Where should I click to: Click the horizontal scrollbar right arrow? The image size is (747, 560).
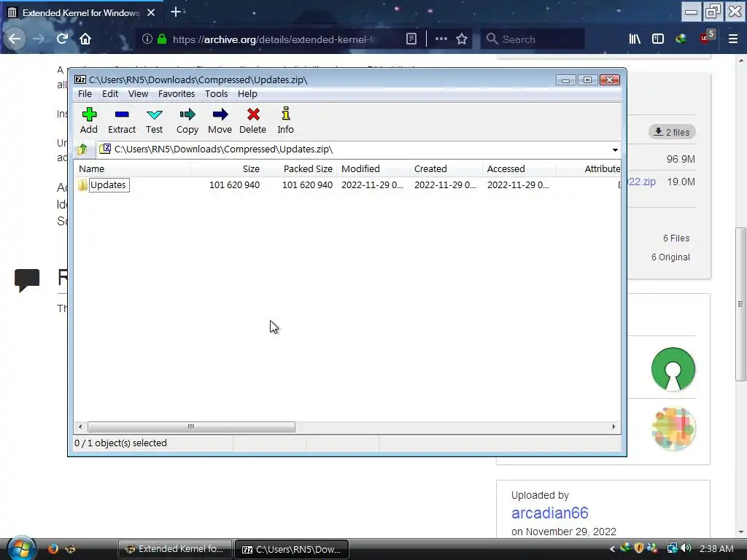pos(614,427)
